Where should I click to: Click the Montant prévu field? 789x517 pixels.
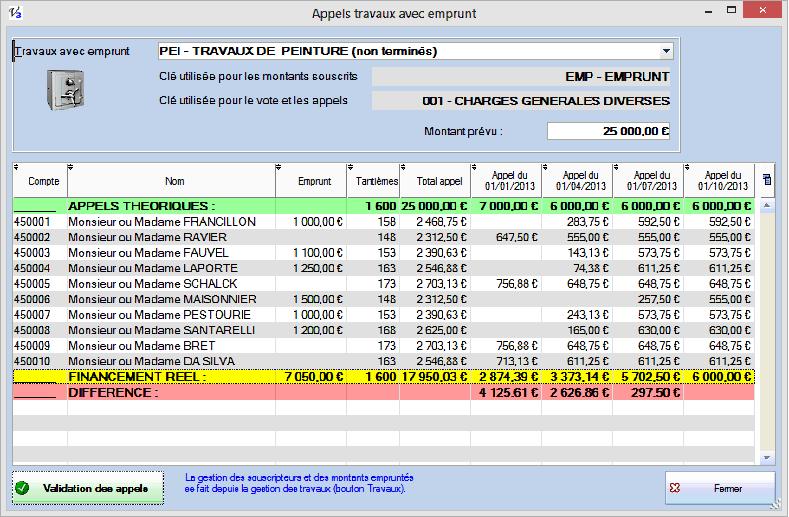click(x=608, y=131)
